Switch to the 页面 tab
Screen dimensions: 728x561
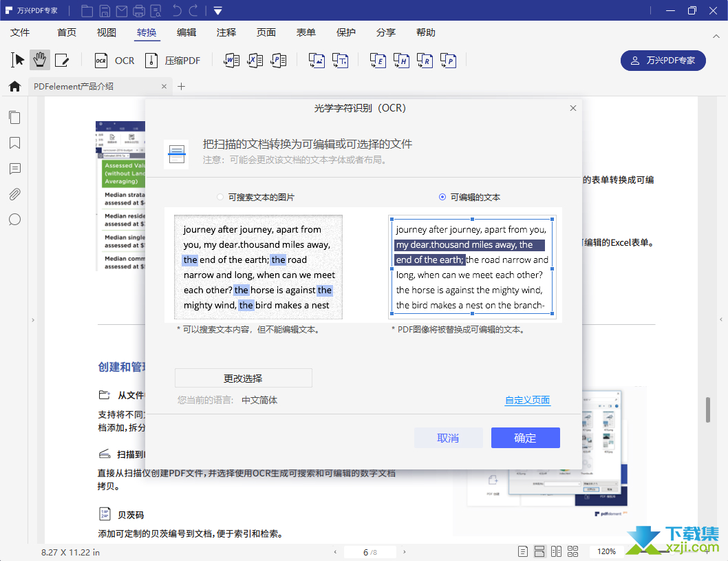(266, 32)
